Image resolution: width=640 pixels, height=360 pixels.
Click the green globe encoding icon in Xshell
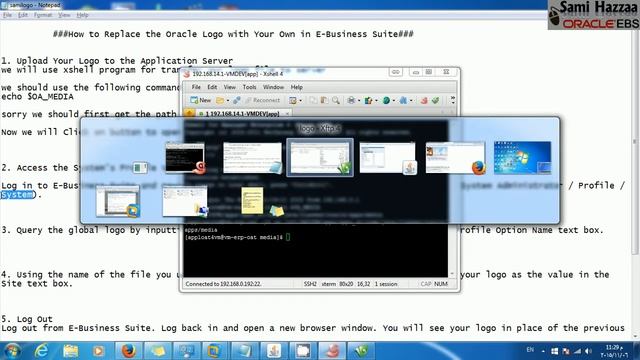[386, 100]
